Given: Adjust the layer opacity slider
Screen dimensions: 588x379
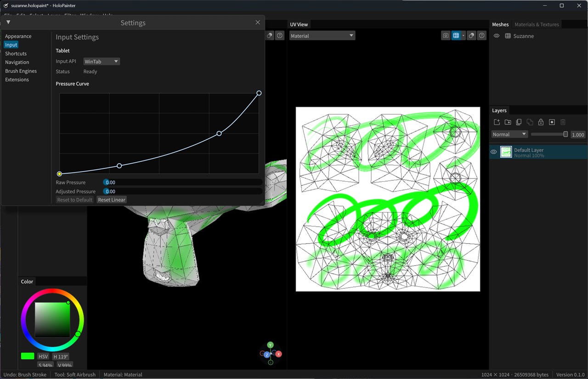Looking at the screenshot, I should pos(549,134).
